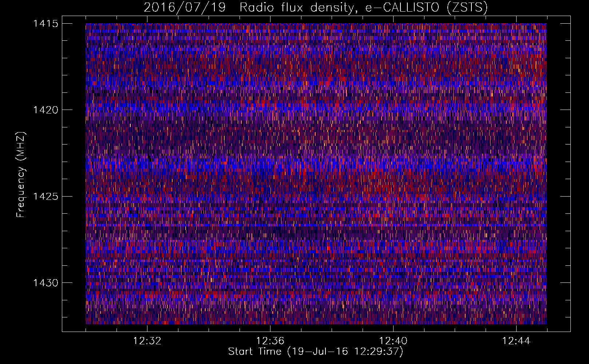Screen dimensions: 589x364
Task: Click the 'Start Time (19-Jul-16 12:29:37)' axis label
Action: click(316, 352)
